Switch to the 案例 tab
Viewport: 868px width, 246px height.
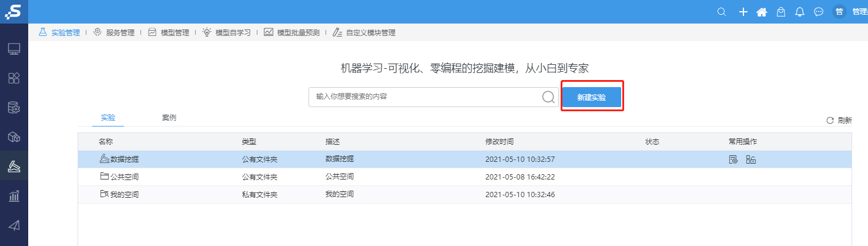[169, 118]
